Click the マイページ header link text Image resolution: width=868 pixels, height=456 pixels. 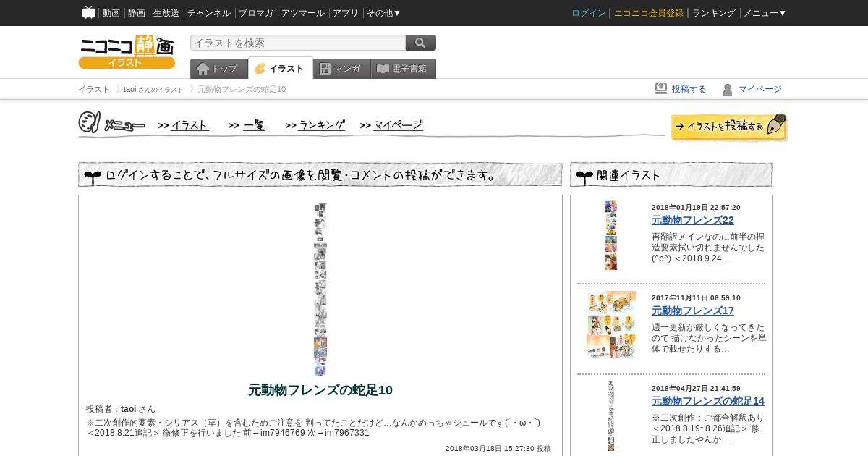pos(760,89)
